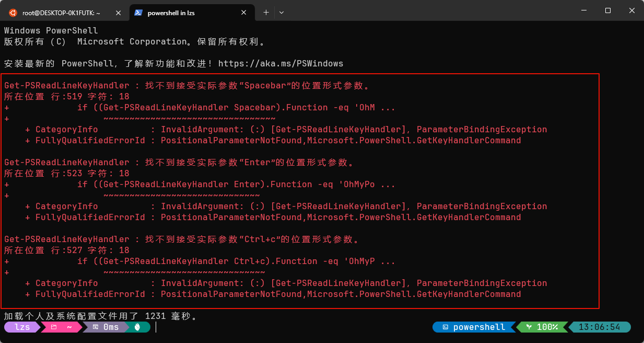This screenshot has height=343, width=644.
Task: Click the "行:523 字符: 18" location line
Action: click(67, 173)
